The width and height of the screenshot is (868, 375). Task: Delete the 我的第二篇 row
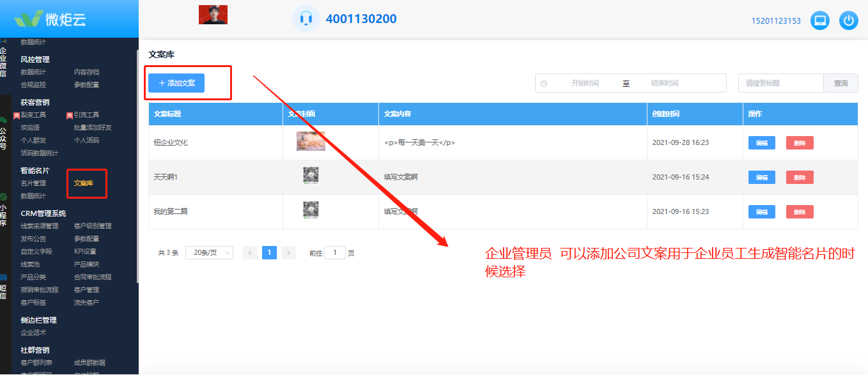tap(800, 211)
